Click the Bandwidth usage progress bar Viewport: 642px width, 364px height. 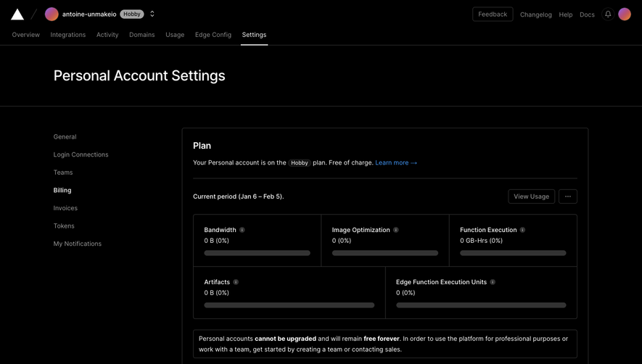[257, 253]
